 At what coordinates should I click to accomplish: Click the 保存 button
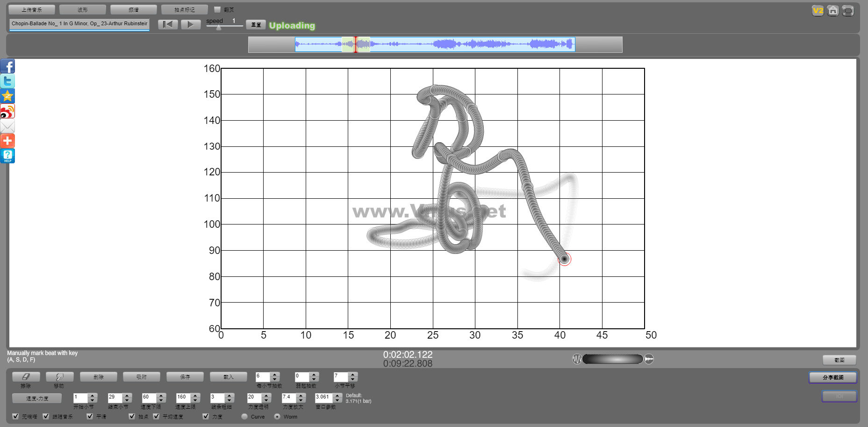[185, 376]
